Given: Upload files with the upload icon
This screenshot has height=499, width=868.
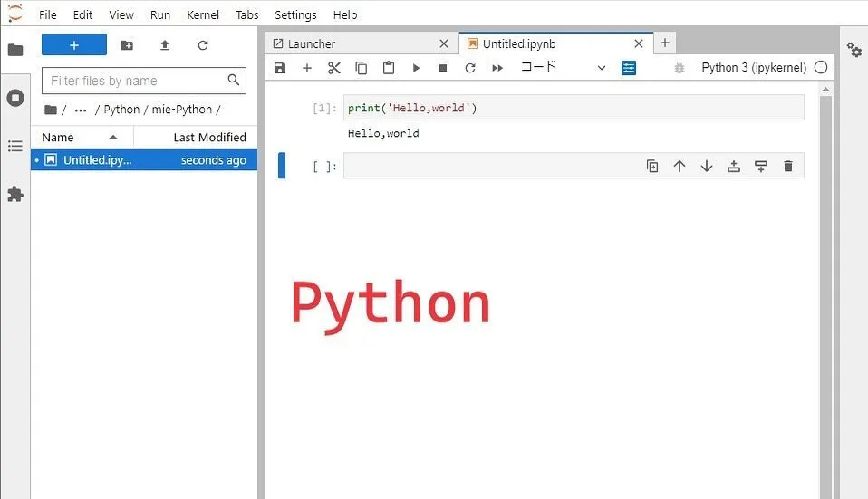Looking at the screenshot, I should pos(164,45).
